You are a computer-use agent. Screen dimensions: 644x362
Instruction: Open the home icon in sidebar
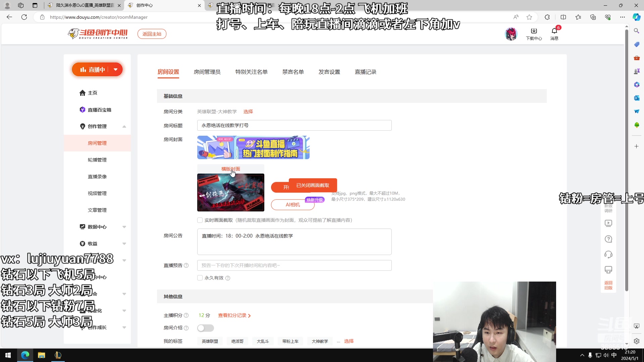coord(83,93)
